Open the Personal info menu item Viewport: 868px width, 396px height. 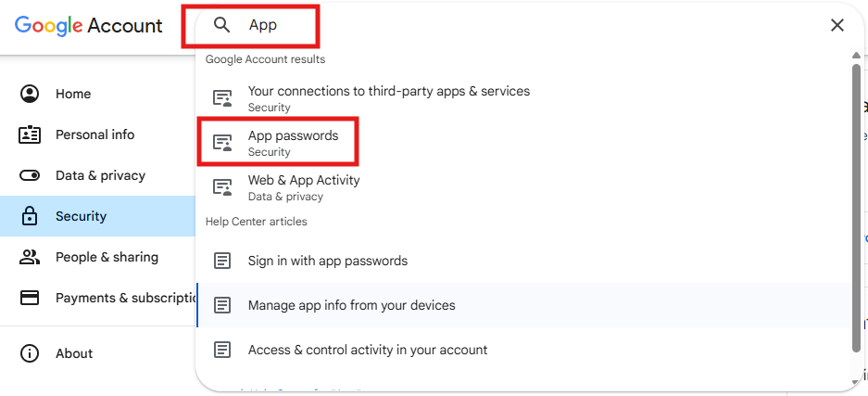point(94,134)
